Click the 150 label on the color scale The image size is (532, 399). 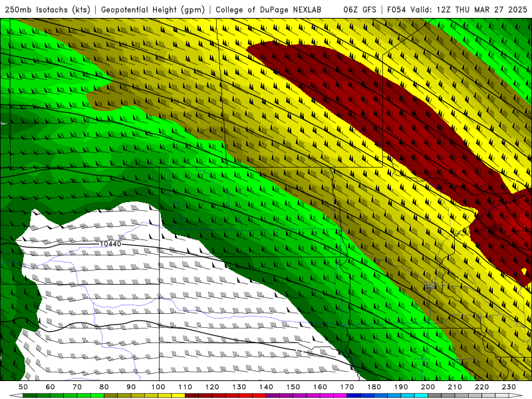click(x=293, y=387)
